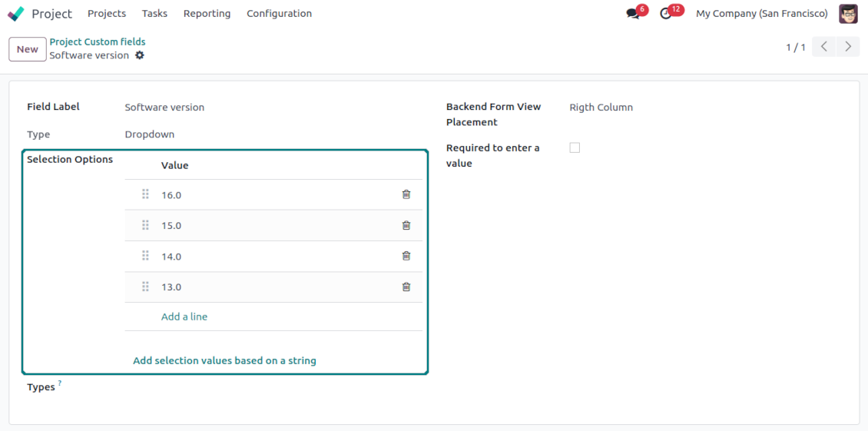The image size is (868, 431).
Task: Delete the 13.0 selection value
Action: (406, 287)
